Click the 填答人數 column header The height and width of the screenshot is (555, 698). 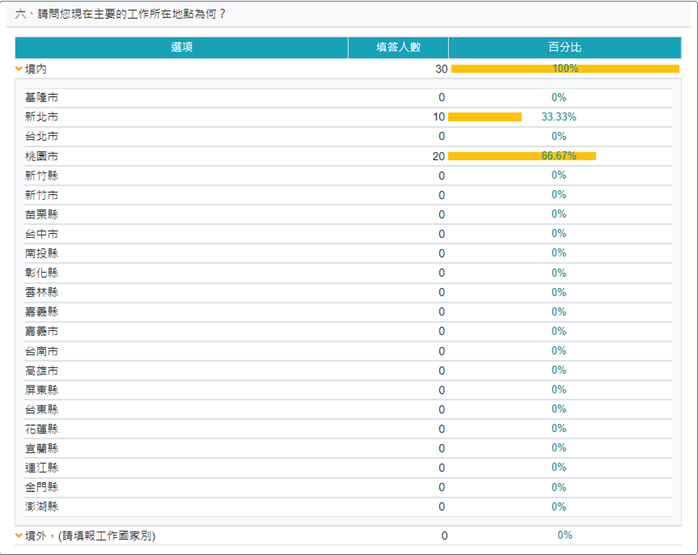coord(397,47)
